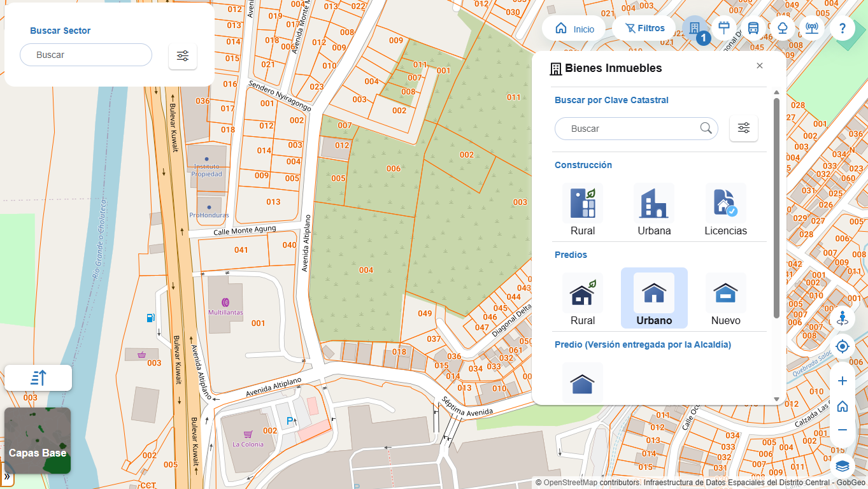Select the Bienes Inmuebles building tab
The height and width of the screenshot is (489, 868).
click(x=695, y=29)
